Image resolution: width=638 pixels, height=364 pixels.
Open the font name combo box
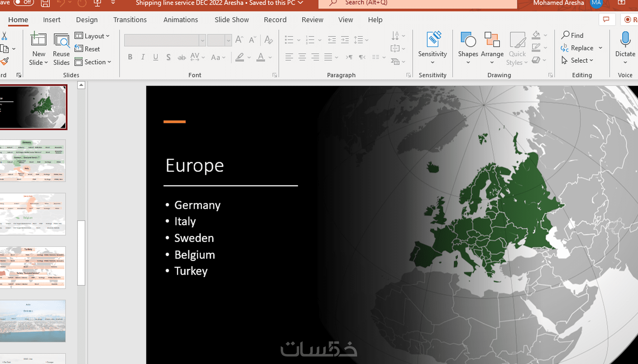click(165, 40)
